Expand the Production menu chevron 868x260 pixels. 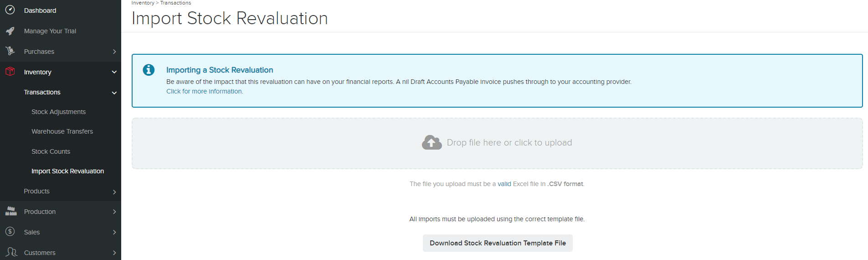tap(114, 212)
